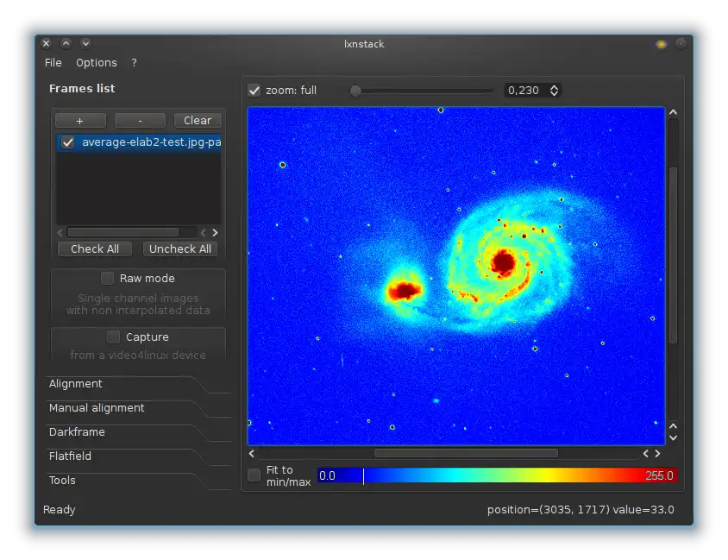The width and height of the screenshot is (728, 560).
Task: Enable the Capture checkbox
Action: 113,337
